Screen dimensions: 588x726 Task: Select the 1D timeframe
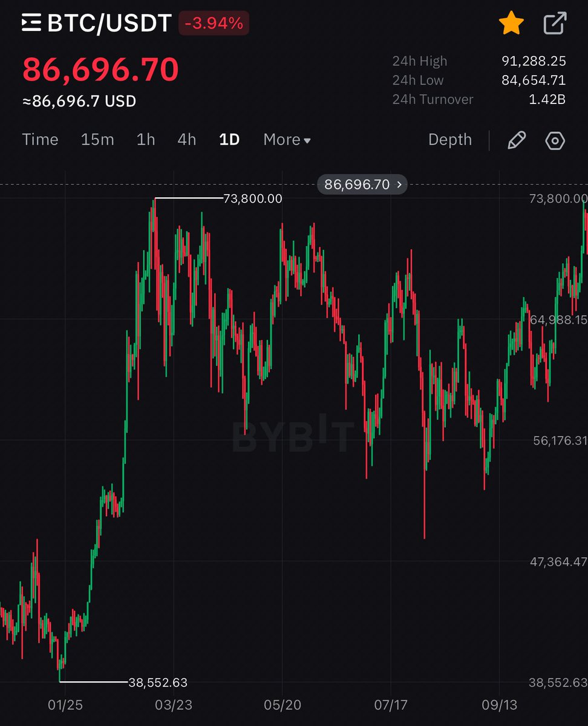[229, 140]
